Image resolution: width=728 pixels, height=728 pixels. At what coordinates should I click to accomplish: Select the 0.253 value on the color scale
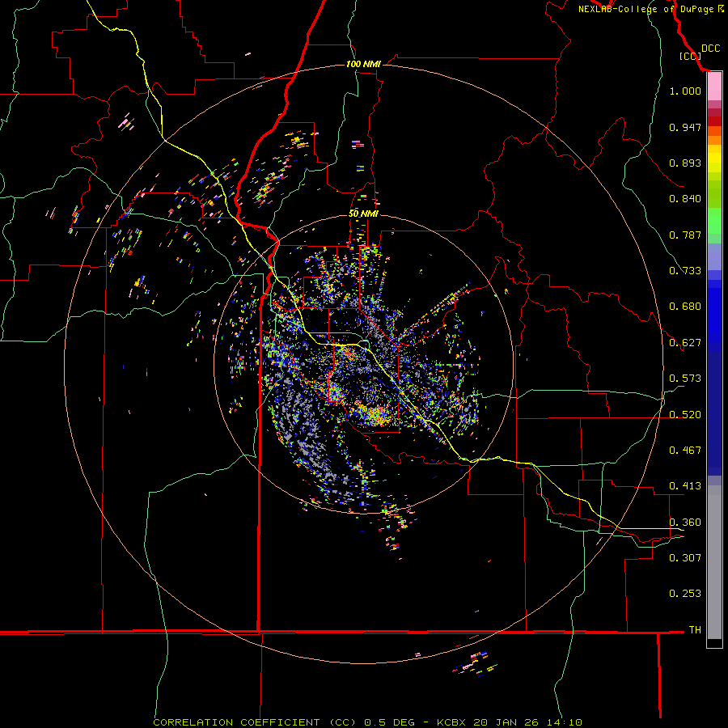pos(685,594)
